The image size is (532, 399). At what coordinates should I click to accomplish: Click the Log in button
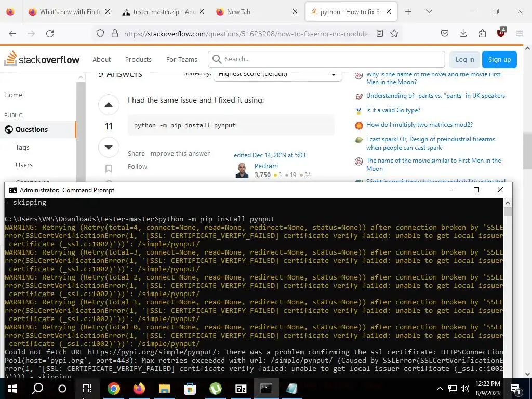click(464, 59)
